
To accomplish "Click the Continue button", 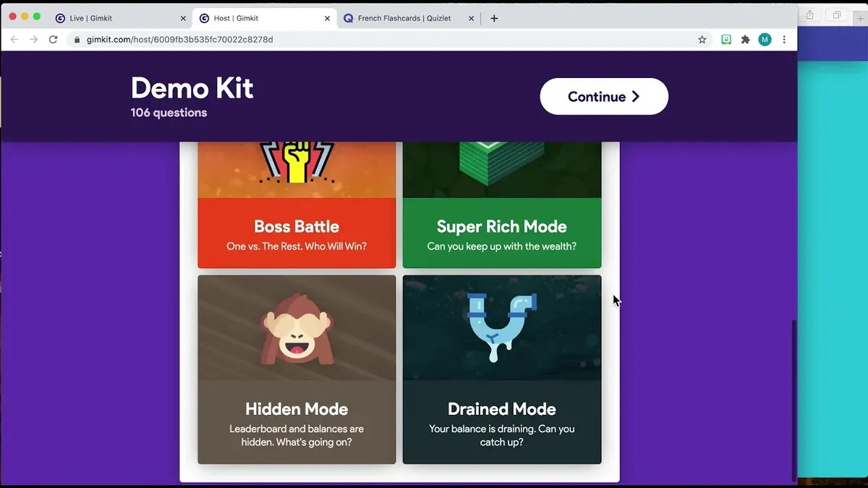I will point(604,97).
